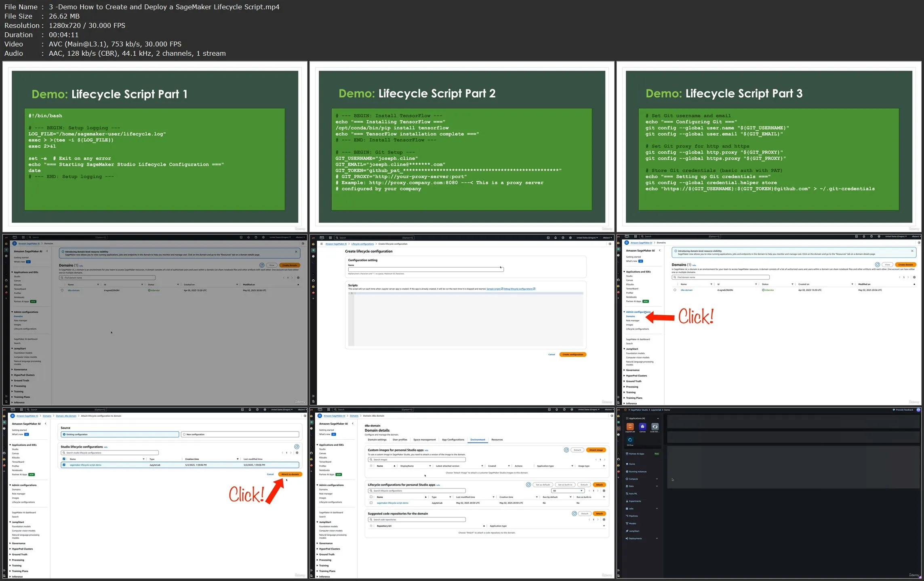The height and width of the screenshot is (581, 924).
Task: Check sagemaker-lifecycle-script-demo row in Domain details frame
Action: tap(371, 503)
